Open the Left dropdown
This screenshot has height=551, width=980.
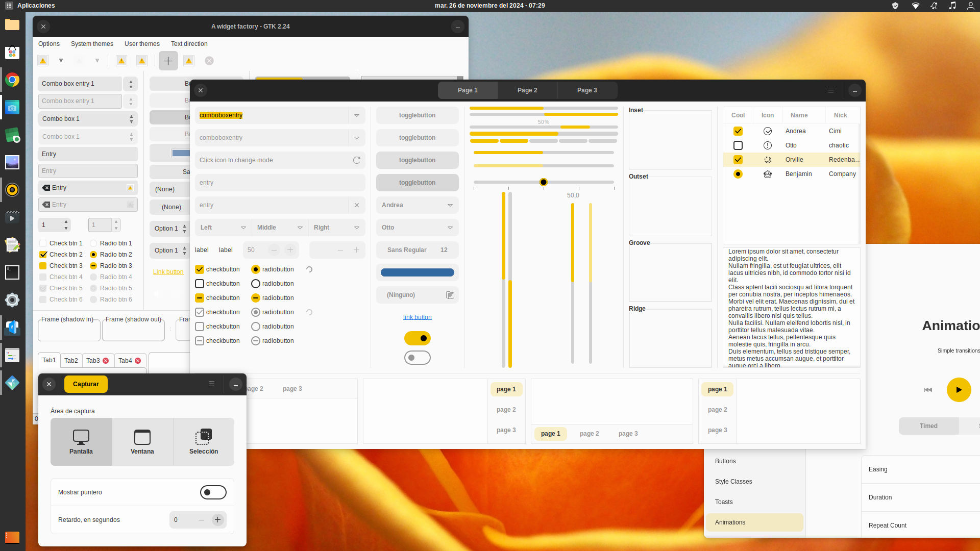pos(223,228)
